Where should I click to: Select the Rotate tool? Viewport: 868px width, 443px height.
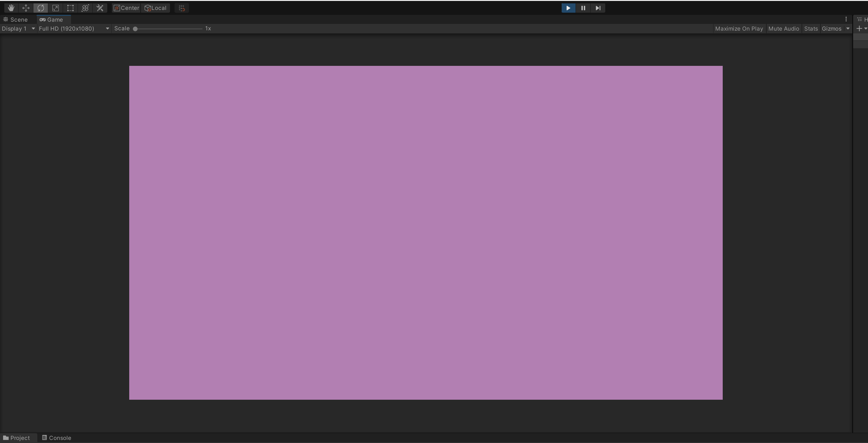(x=41, y=8)
